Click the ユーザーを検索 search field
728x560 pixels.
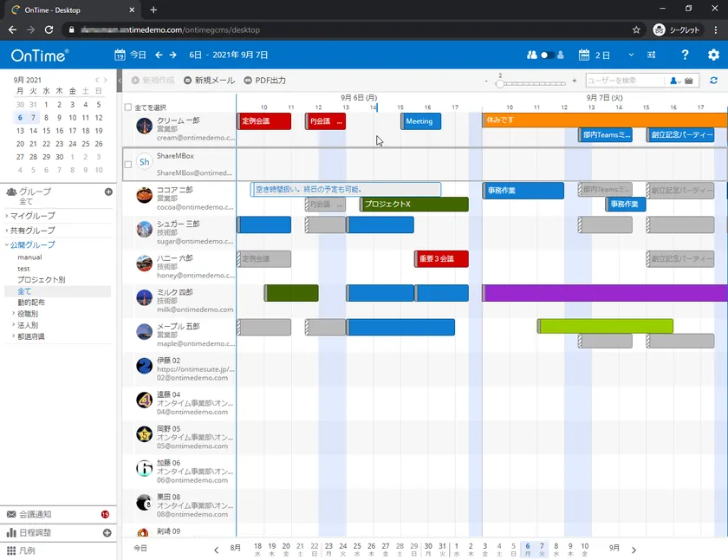pyautogui.click(x=625, y=81)
